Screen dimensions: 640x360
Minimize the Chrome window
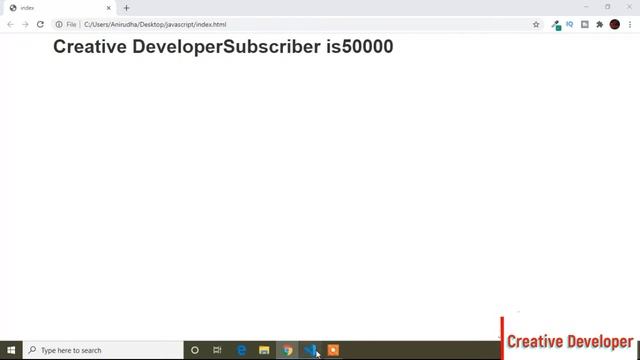tap(586, 7)
